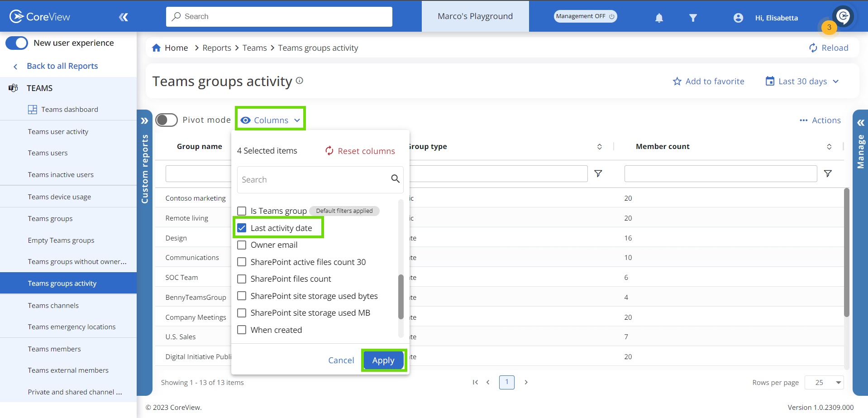868x418 pixels.
Task: Click the magnifier in columns search
Action: (x=395, y=179)
